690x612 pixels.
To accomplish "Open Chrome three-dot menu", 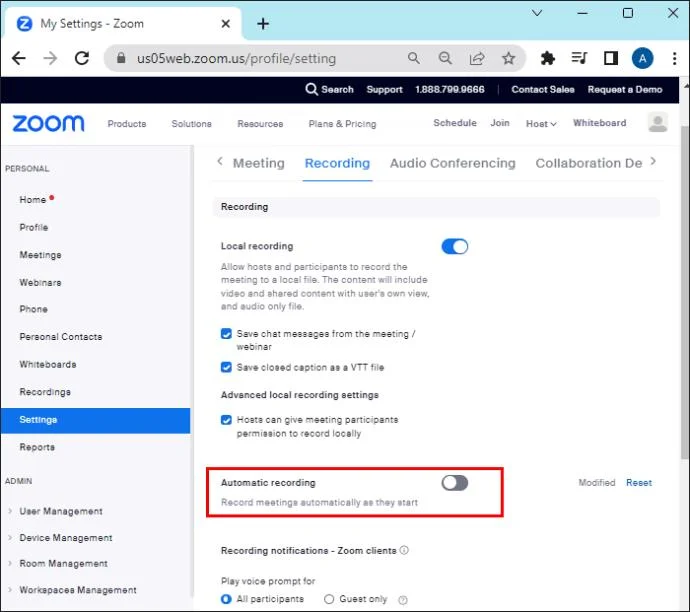I will (675, 58).
